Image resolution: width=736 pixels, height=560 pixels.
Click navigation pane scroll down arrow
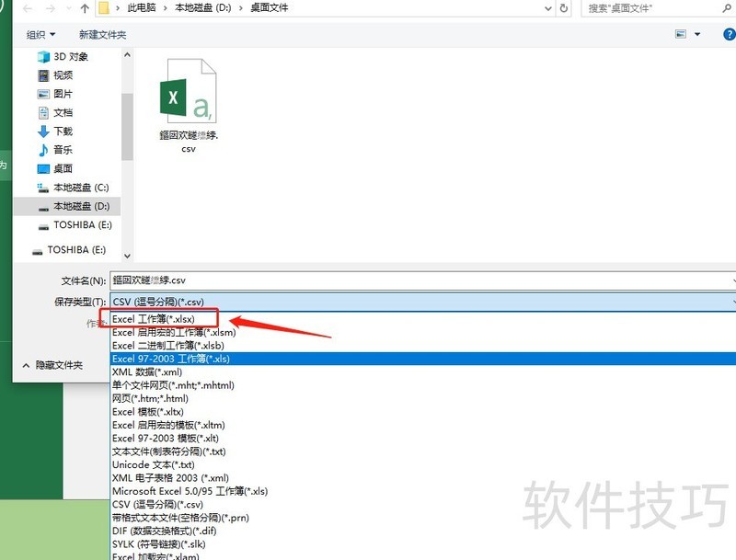(x=127, y=256)
